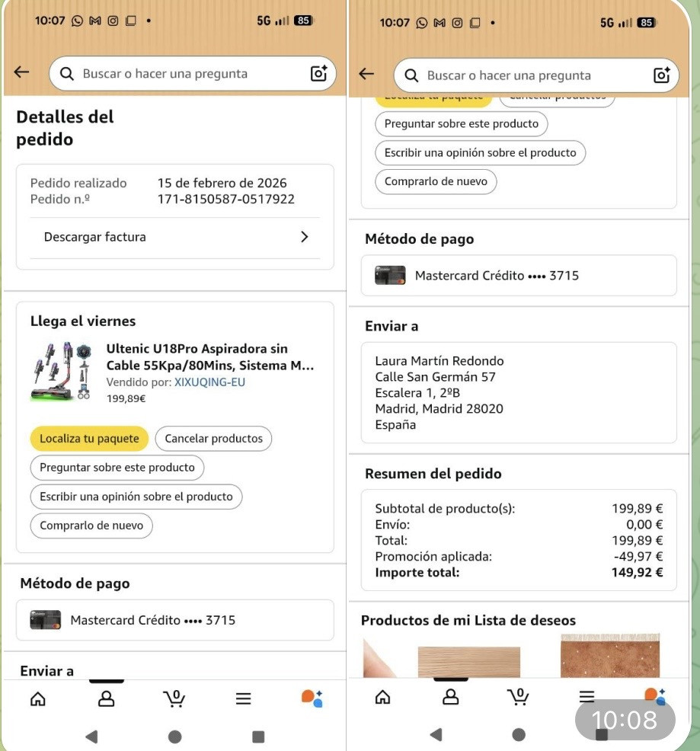Open the shopping cart in left screen
The height and width of the screenshot is (751, 700).
174,698
